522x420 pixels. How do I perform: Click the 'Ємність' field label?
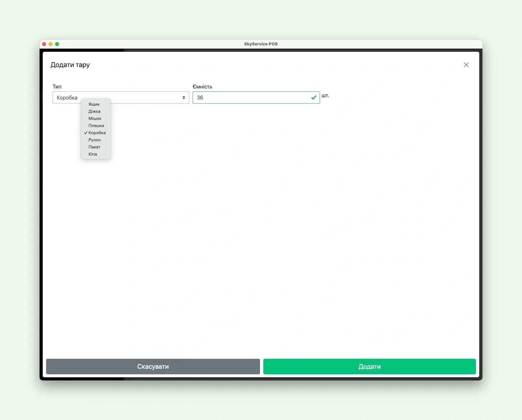coord(202,87)
